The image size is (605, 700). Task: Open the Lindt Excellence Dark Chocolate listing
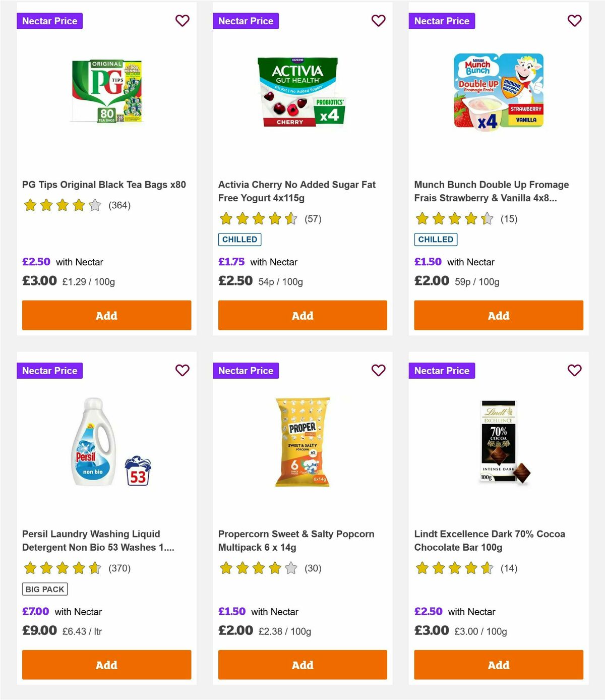(x=490, y=540)
